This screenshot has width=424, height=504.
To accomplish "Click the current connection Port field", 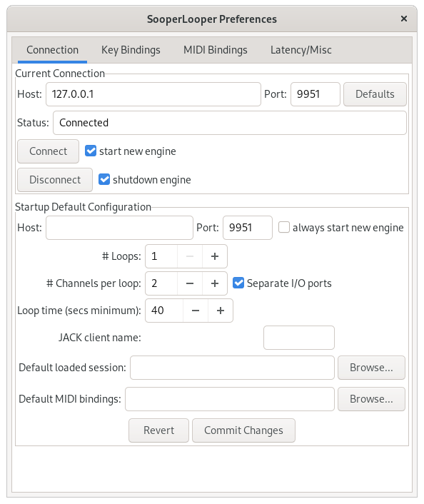I will click(316, 94).
